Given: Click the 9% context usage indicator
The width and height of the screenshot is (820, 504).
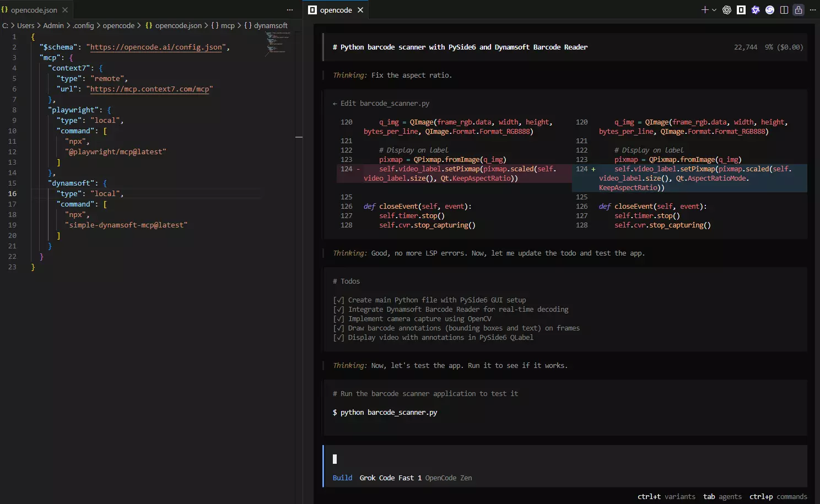Looking at the screenshot, I should pos(768,47).
